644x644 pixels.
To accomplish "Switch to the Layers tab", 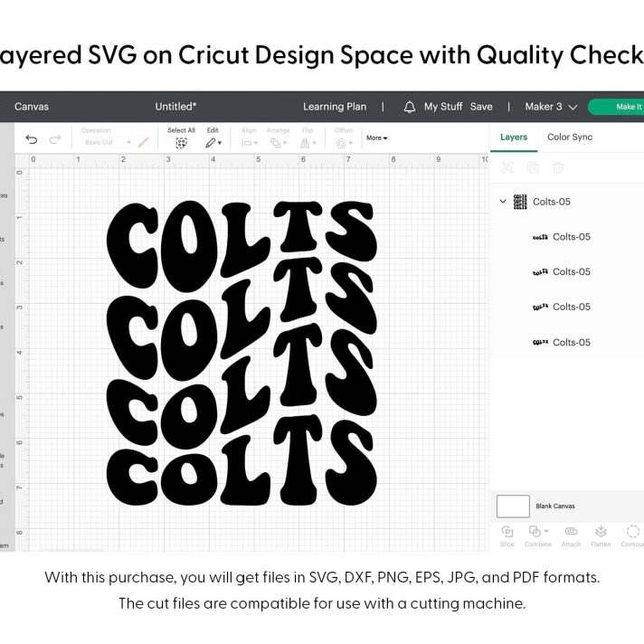I will [x=514, y=137].
